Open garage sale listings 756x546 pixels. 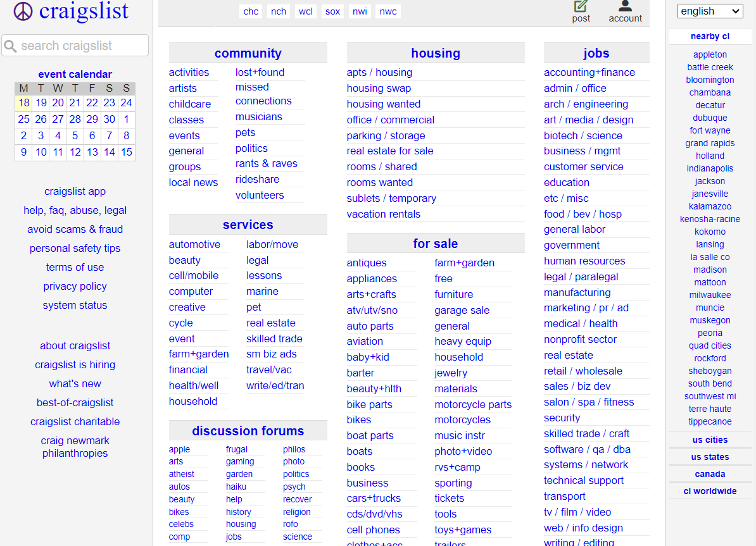462,311
